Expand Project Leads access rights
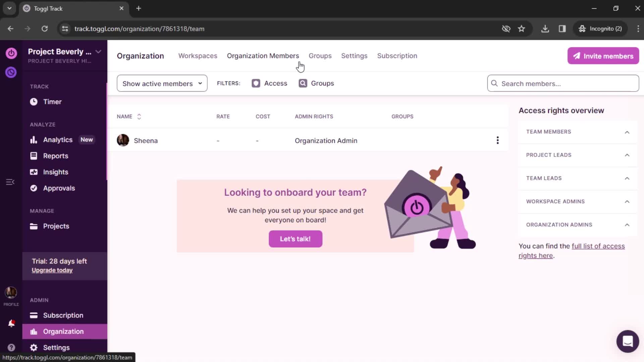 628,155
